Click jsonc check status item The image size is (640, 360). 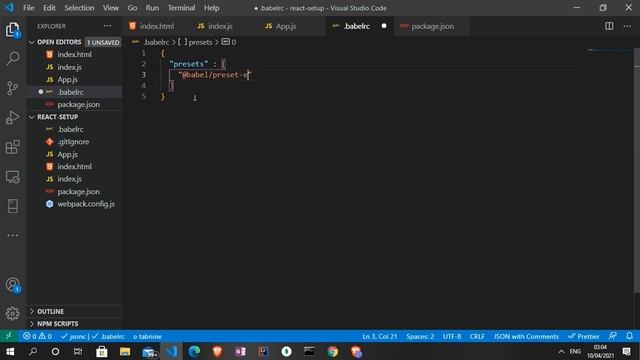(74, 336)
